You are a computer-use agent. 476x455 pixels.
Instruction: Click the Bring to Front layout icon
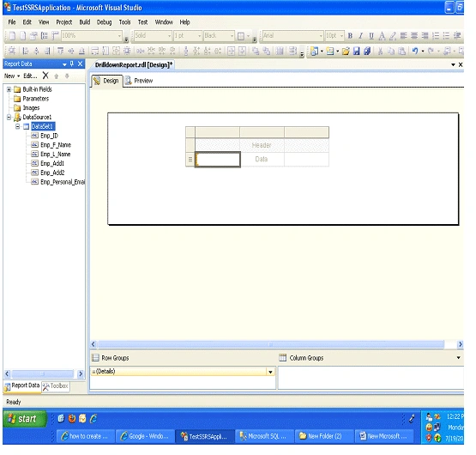point(256,51)
